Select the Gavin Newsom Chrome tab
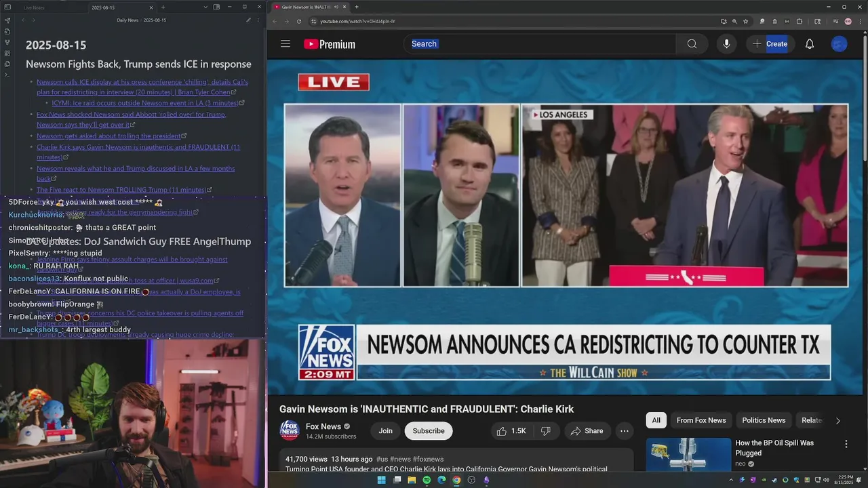 [x=311, y=7]
